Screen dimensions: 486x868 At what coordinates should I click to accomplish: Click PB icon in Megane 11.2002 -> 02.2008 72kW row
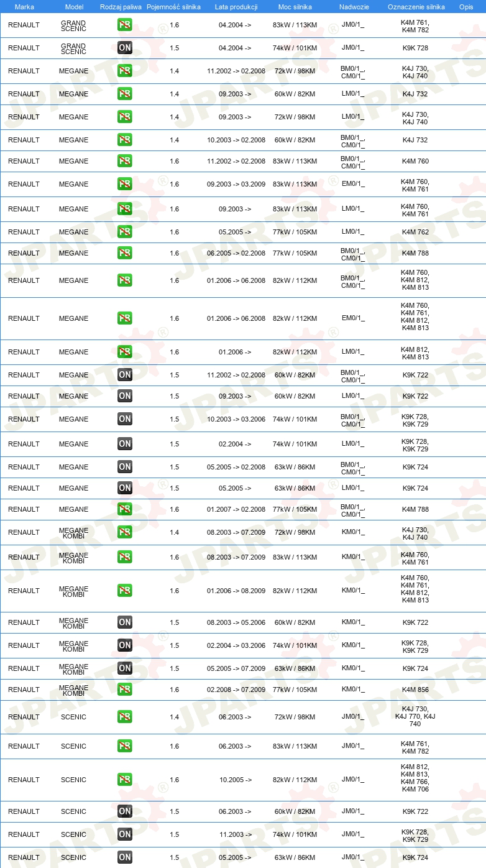125,71
